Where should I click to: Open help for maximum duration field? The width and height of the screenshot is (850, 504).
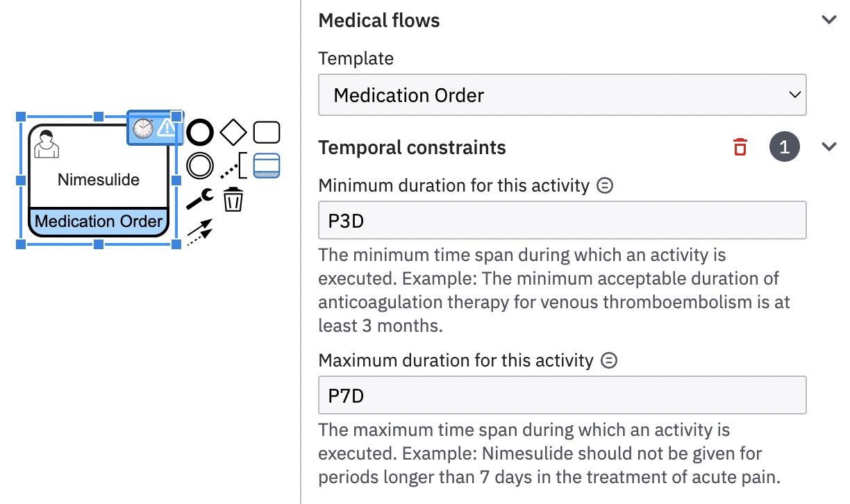(x=608, y=360)
